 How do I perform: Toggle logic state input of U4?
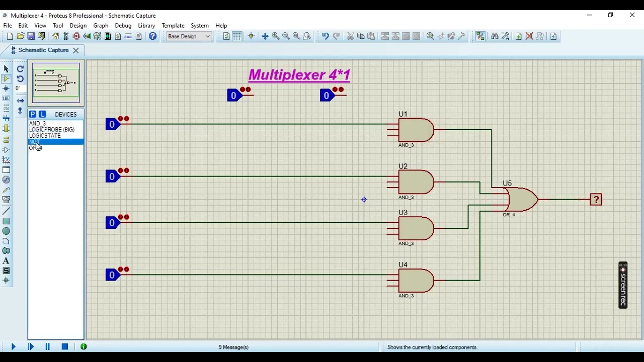click(113, 275)
